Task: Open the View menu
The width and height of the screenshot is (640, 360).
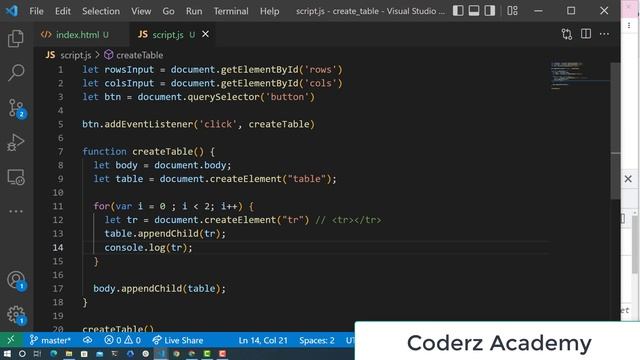Action: coord(141,11)
